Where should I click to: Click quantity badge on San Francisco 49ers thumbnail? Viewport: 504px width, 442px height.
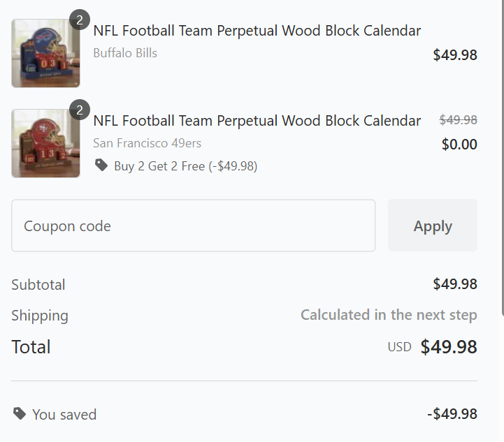pos(80,110)
